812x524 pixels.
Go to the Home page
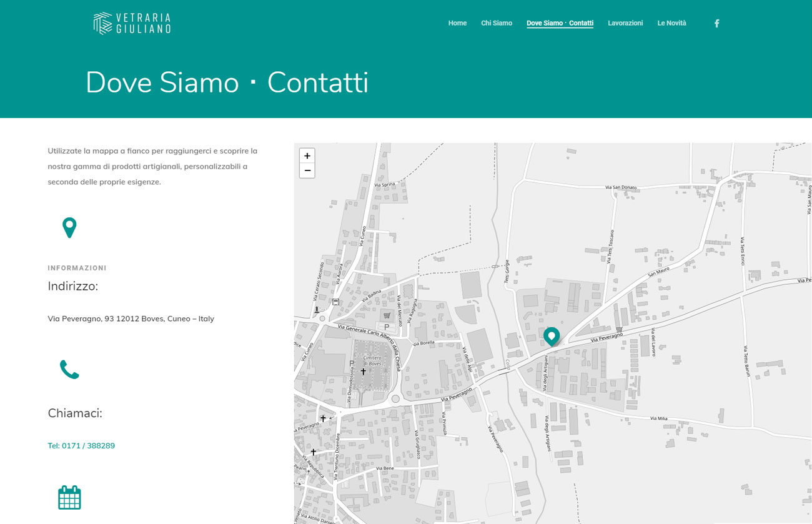point(457,23)
